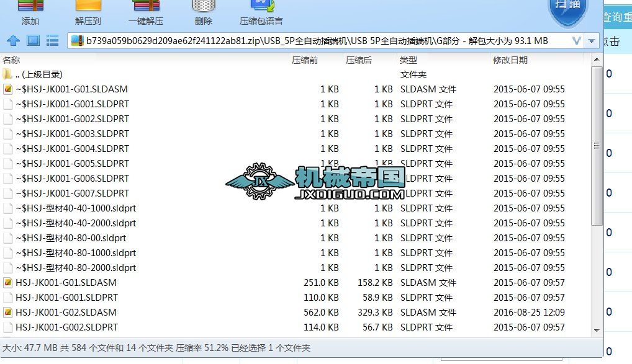The width and height of the screenshot is (632, 364).
Task: Sort by the 修改日期 column header
Action: click(510, 60)
